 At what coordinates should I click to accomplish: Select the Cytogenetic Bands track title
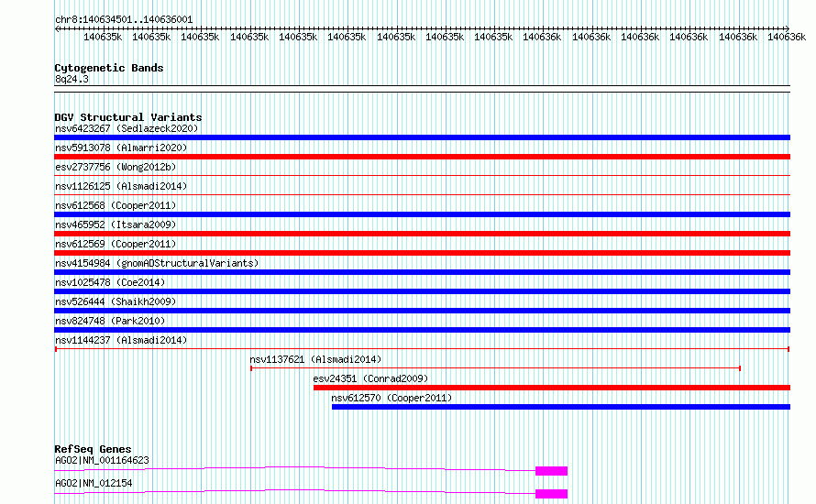tap(109, 68)
